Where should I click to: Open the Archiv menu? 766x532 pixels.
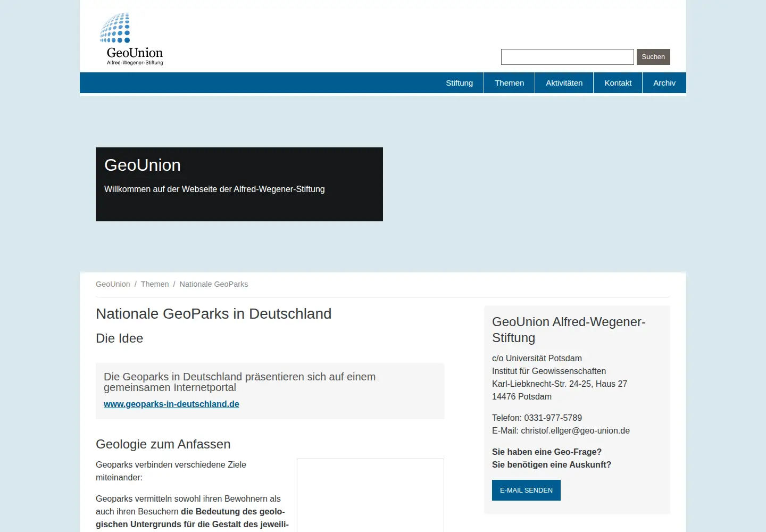point(664,83)
